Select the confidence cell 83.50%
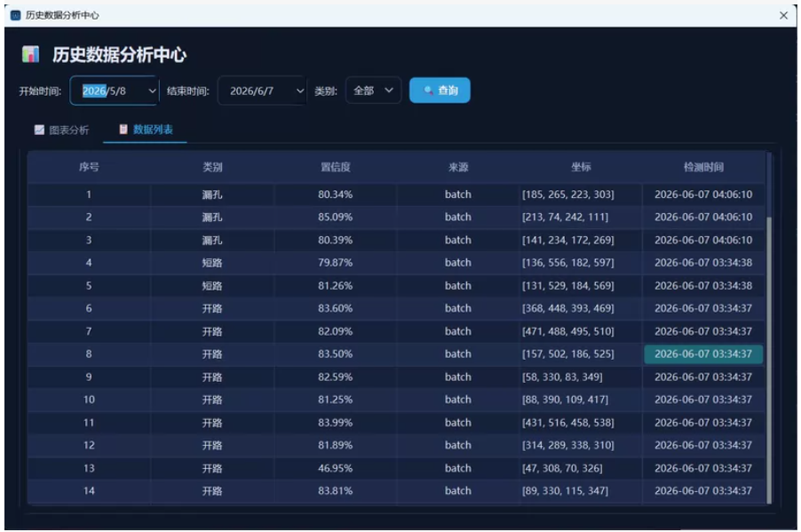This screenshot has width=801, height=532. point(335,354)
